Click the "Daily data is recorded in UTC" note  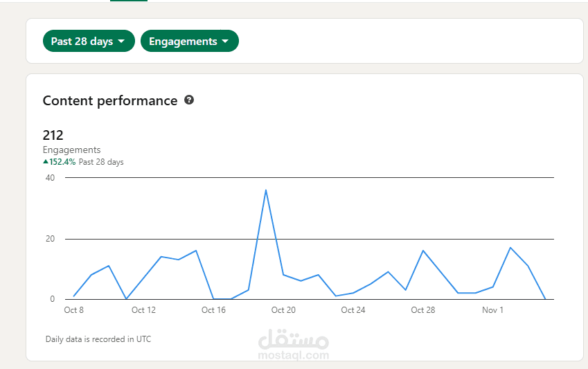pyautogui.click(x=98, y=339)
